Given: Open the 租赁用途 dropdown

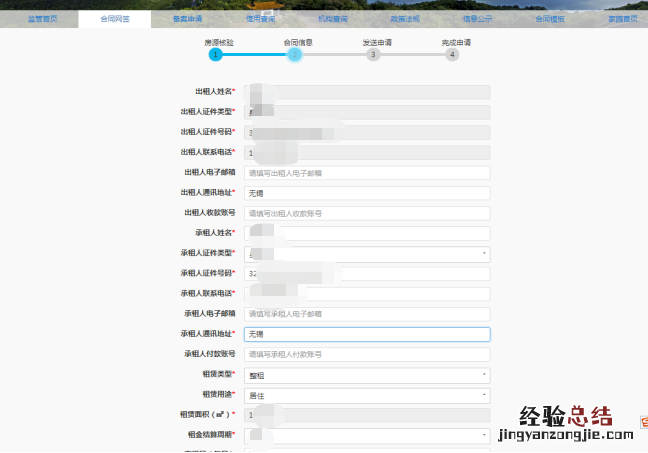Looking at the screenshot, I should click(367, 395).
